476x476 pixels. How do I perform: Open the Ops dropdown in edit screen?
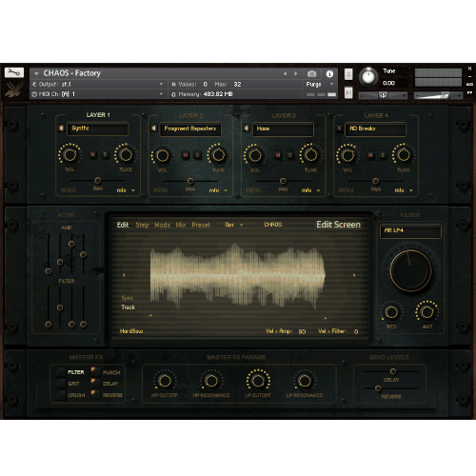(x=234, y=225)
